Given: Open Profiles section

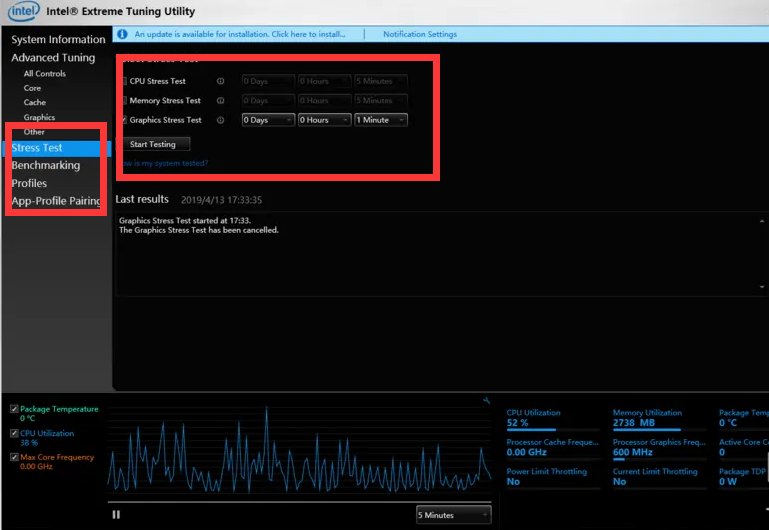Looking at the screenshot, I should coord(29,183).
